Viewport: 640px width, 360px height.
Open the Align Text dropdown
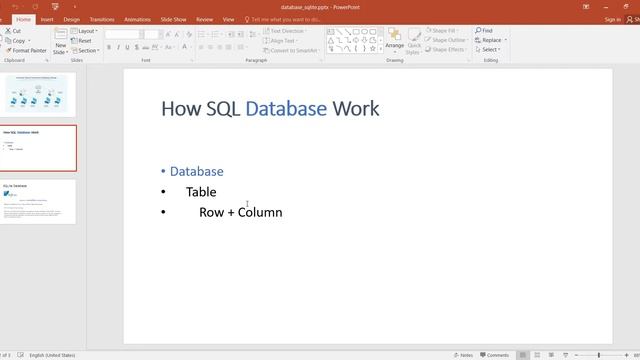coord(280,41)
